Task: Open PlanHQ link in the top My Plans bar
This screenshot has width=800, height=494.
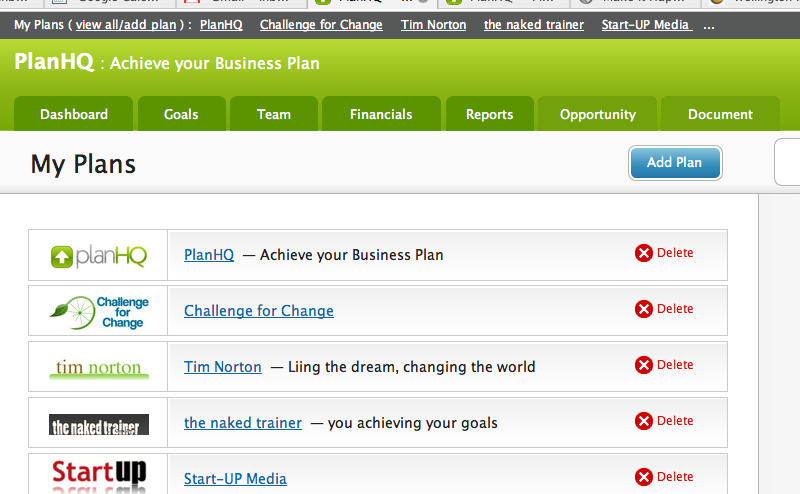Action: point(221,24)
